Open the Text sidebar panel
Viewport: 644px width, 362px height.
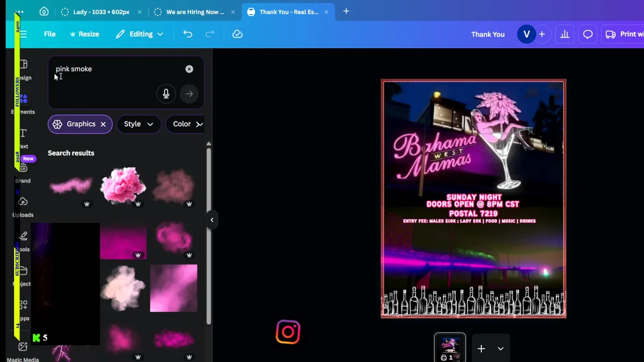pyautogui.click(x=23, y=138)
